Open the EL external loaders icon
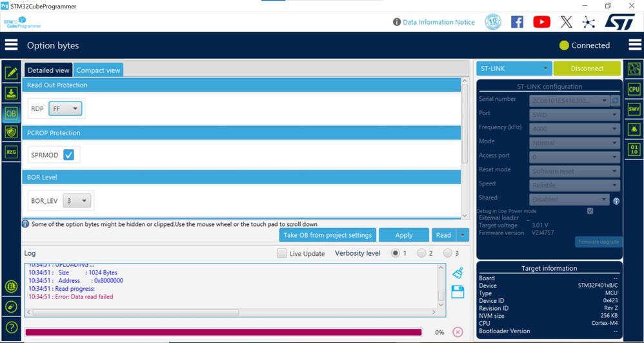The width and height of the screenshot is (644, 343). pos(11,287)
